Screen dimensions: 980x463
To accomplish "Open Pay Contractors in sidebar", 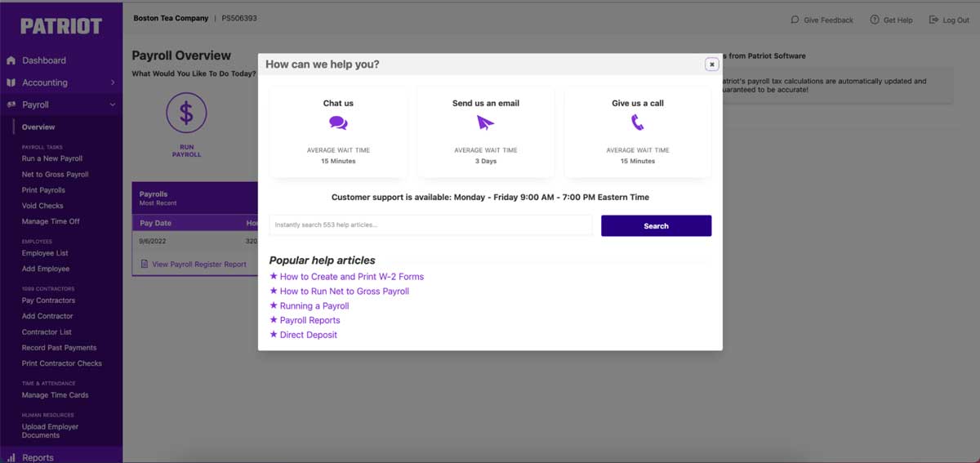I will point(48,301).
